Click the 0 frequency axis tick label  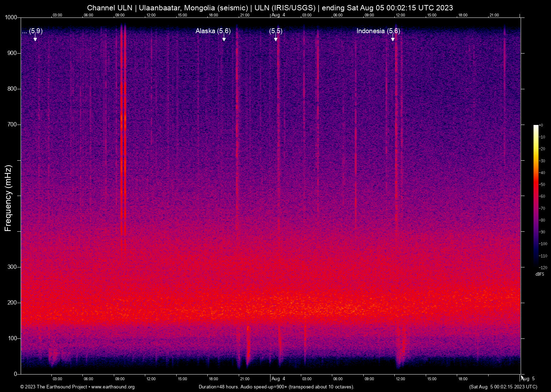click(15, 374)
